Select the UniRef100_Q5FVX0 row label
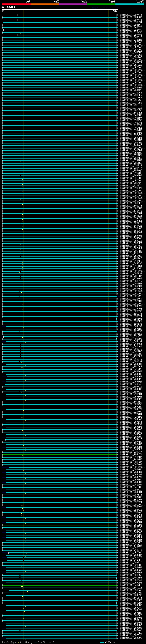This screenshot has width=146, height=644. (x=131, y=65)
